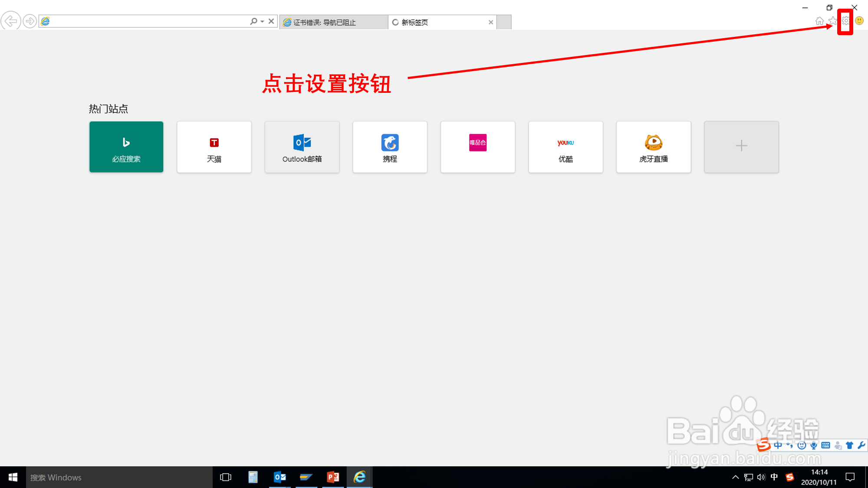The width and height of the screenshot is (868, 488).
Task: Add a new site with plus tile
Action: click(x=741, y=147)
